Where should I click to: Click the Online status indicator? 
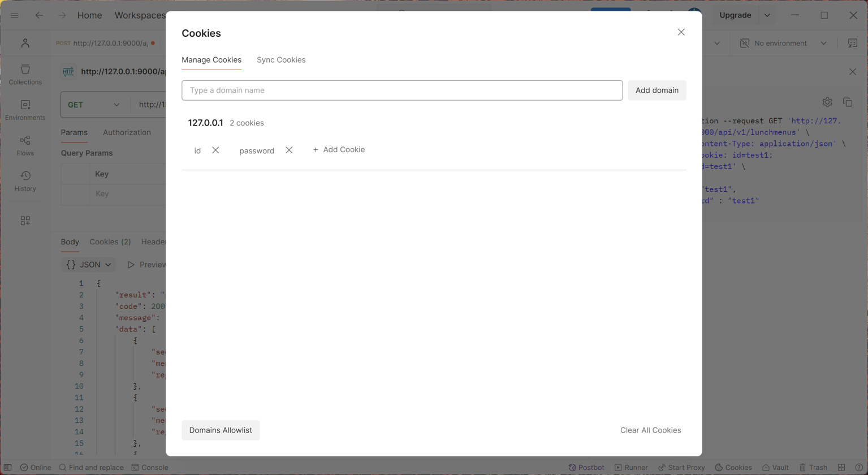[x=36, y=468]
